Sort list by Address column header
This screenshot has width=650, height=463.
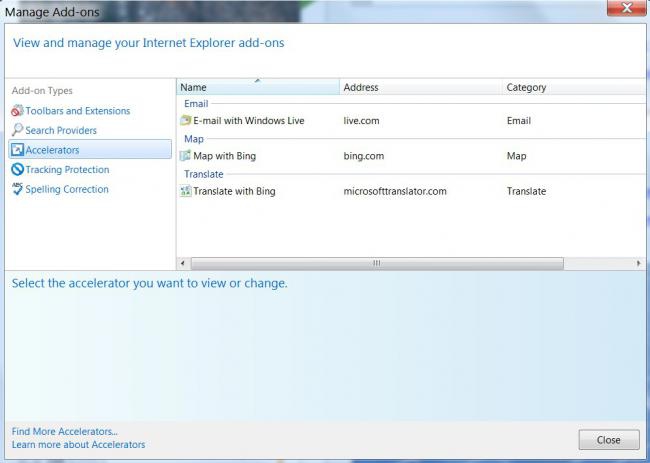[420, 87]
